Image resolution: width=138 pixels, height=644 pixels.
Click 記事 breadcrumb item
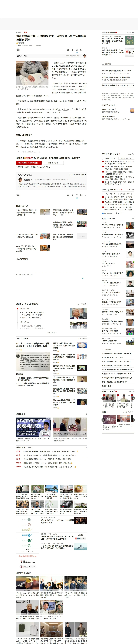26,32
